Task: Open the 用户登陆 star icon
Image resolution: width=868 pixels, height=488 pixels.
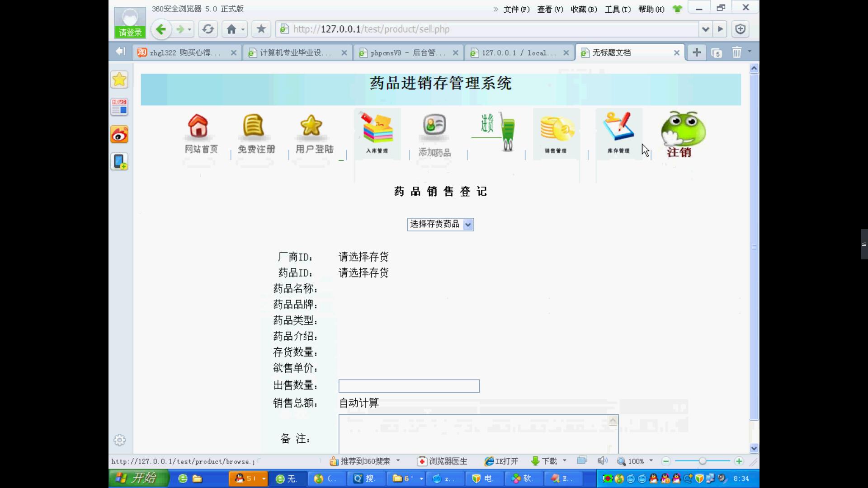Action: click(x=314, y=134)
